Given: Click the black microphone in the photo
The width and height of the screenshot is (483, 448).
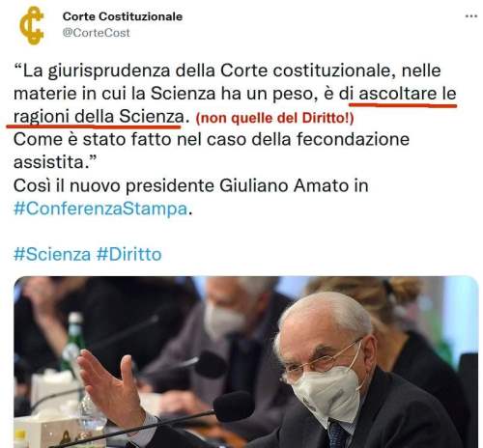Looking at the screenshot, I should coord(234,406).
